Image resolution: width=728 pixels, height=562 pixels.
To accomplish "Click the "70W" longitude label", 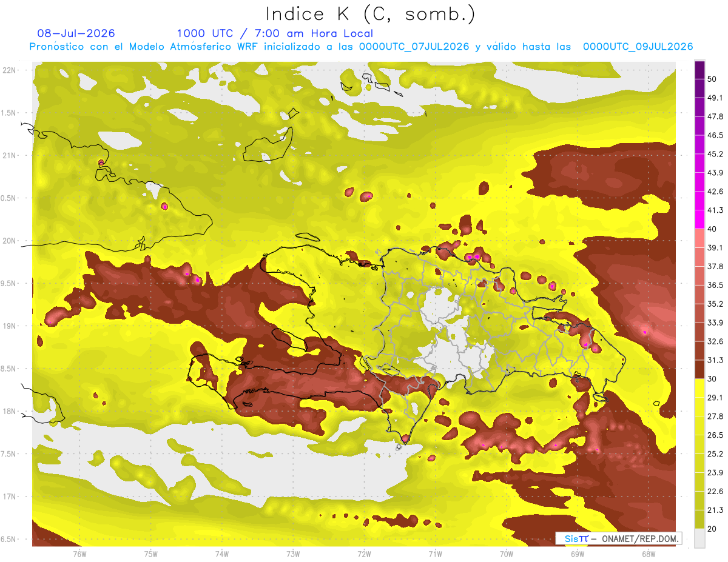I will tap(507, 554).
